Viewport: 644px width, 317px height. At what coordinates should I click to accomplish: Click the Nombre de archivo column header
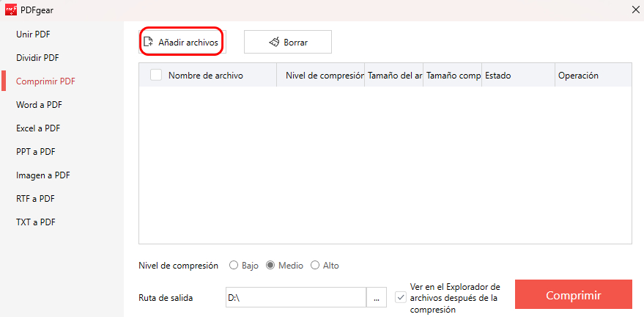click(x=206, y=76)
